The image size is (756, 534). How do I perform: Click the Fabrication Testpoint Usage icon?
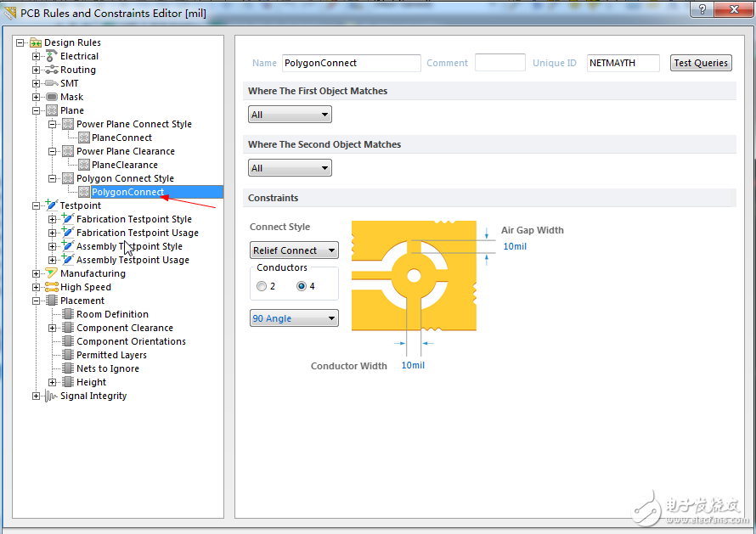(x=67, y=232)
